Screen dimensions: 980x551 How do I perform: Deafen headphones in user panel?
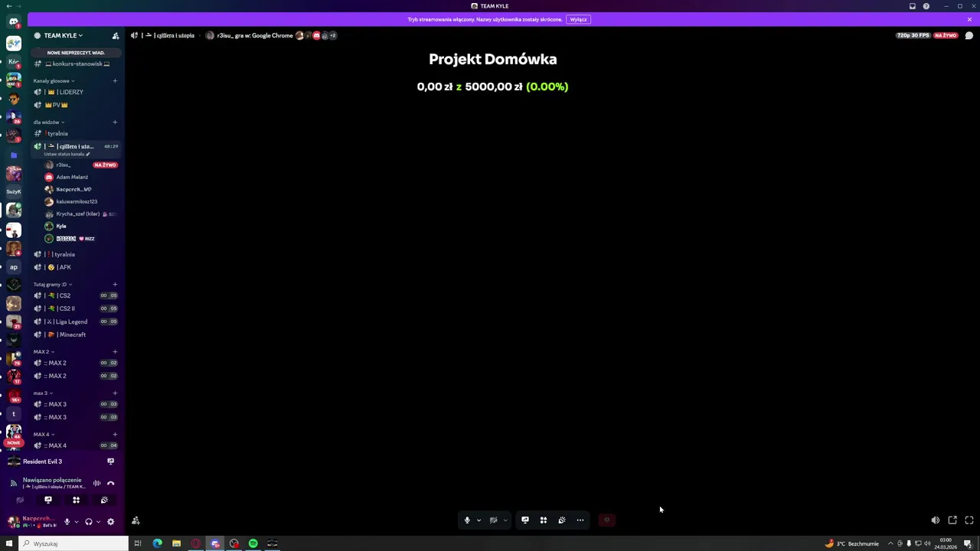89,521
